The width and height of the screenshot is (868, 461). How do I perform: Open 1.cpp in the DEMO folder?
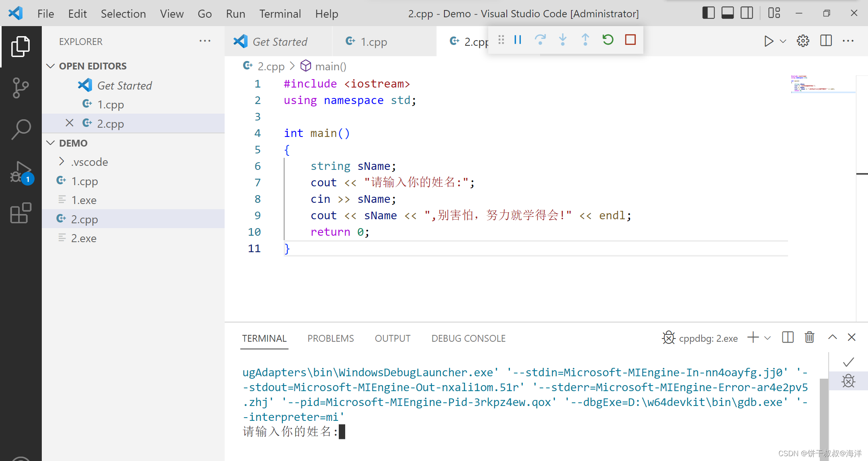pyautogui.click(x=133, y=181)
